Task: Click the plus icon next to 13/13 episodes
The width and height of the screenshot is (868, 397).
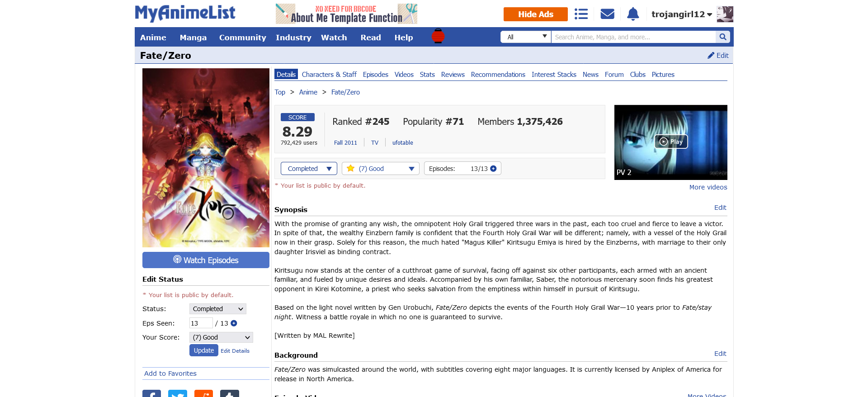Action: (x=493, y=169)
